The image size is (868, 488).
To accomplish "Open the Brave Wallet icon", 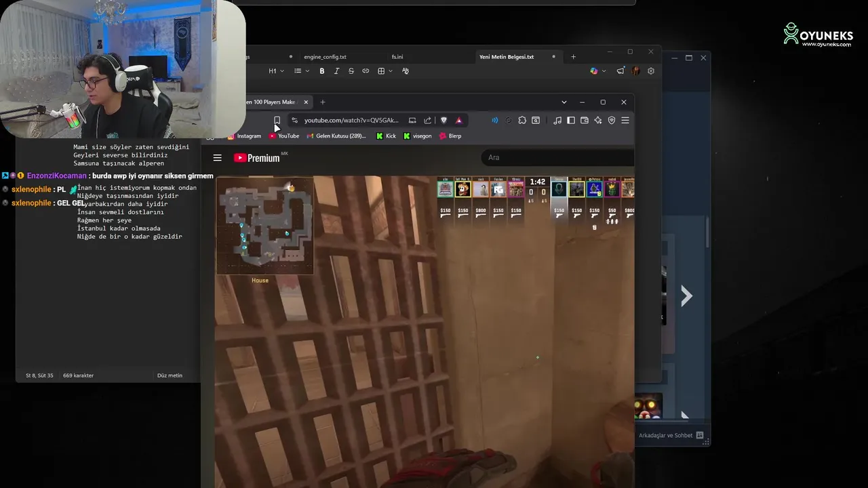I will tap(585, 121).
